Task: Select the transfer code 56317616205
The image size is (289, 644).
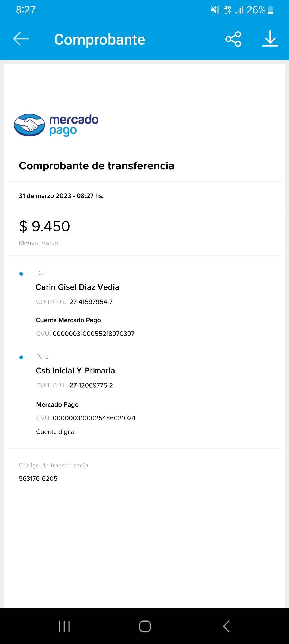Action: coord(38,478)
